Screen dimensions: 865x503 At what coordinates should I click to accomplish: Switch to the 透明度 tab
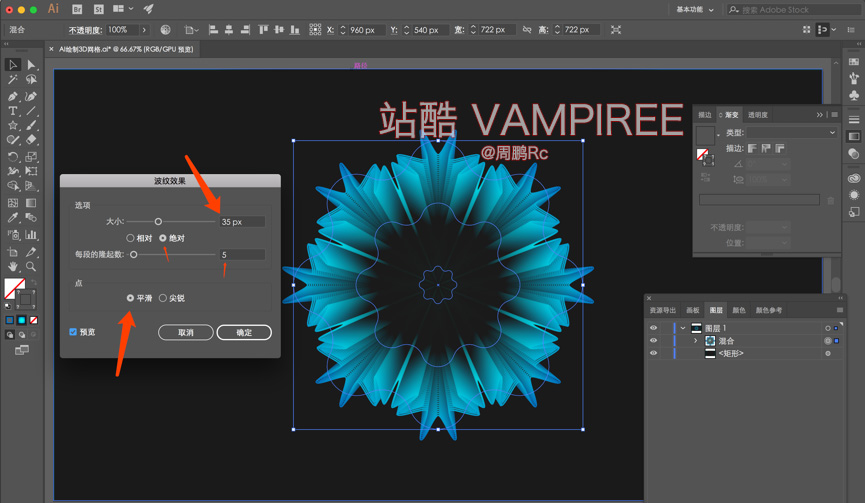(757, 115)
